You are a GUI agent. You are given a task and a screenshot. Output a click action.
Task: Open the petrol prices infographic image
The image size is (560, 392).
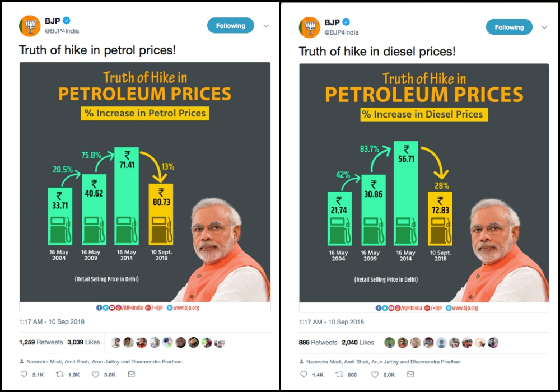pyautogui.click(x=145, y=182)
